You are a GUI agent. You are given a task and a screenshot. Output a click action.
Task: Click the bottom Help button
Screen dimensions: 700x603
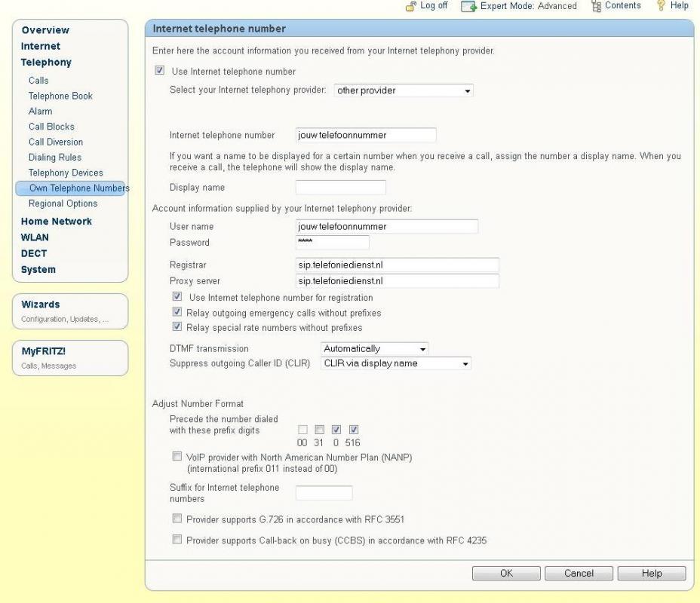pos(652,573)
